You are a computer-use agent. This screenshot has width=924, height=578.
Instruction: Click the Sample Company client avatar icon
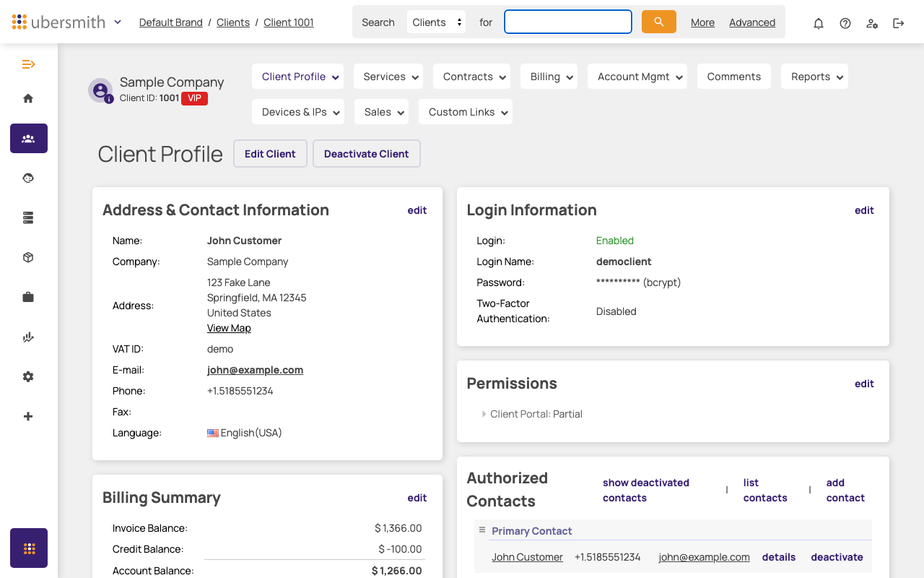pyautogui.click(x=100, y=90)
